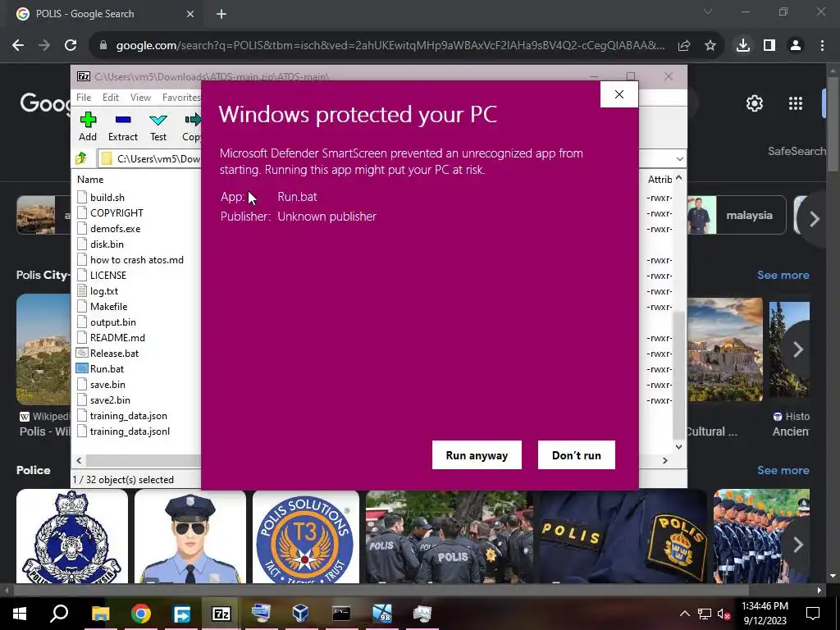
Task: Select training_data.jsonl in file list
Action: click(x=130, y=431)
